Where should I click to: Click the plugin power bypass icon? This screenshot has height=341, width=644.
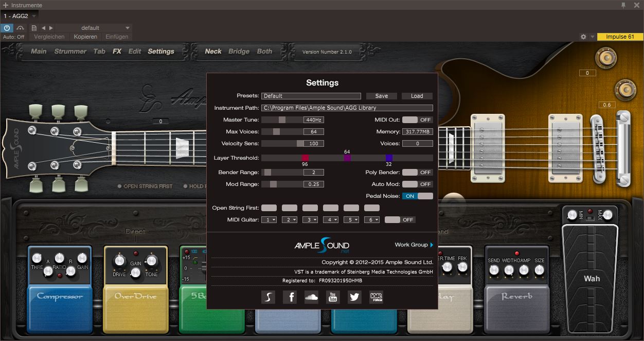tap(7, 28)
